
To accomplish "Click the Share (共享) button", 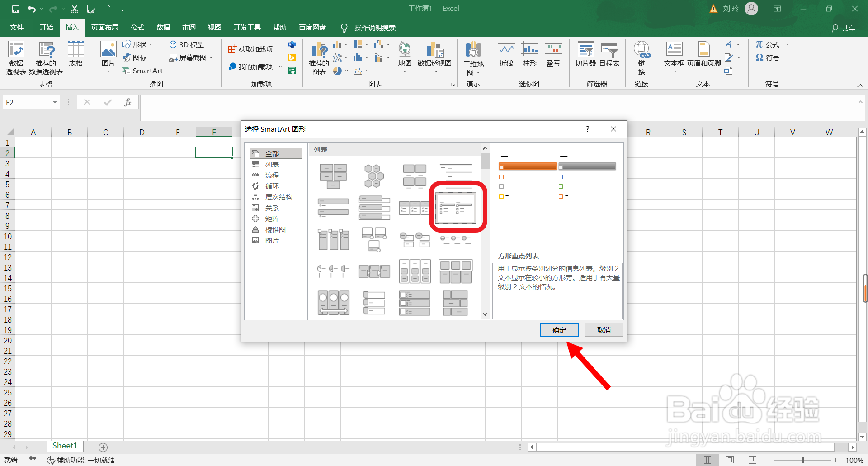I will point(844,28).
